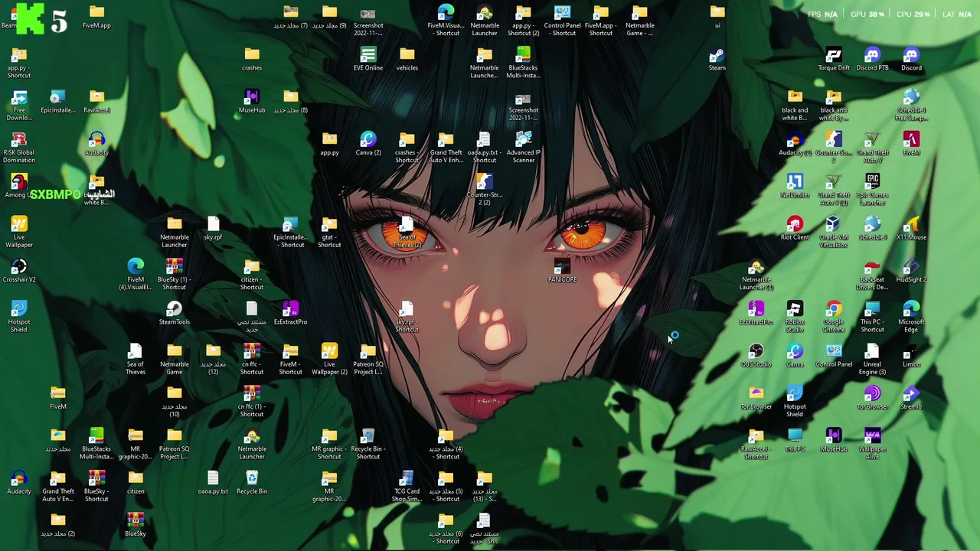Select the Among Us shortcut

pyautogui.click(x=17, y=186)
